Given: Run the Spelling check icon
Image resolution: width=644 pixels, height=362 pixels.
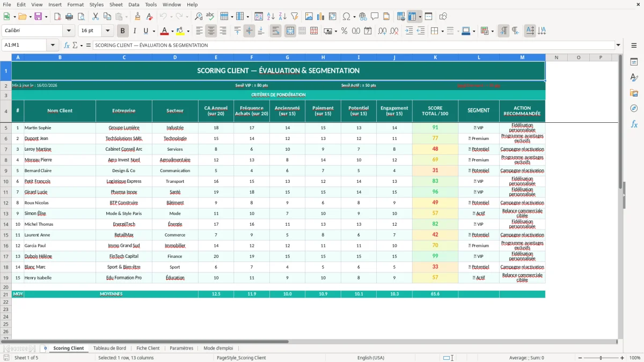Looking at the screenshot, I should point(210,17).
